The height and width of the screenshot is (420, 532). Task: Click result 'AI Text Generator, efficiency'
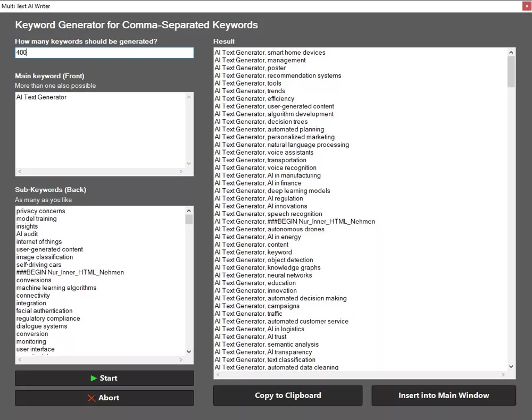[x=254, y=99]
